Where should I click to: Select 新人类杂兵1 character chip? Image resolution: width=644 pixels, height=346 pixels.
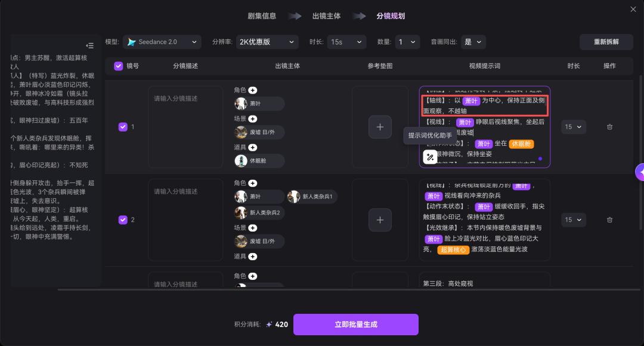tap(312, 197)
